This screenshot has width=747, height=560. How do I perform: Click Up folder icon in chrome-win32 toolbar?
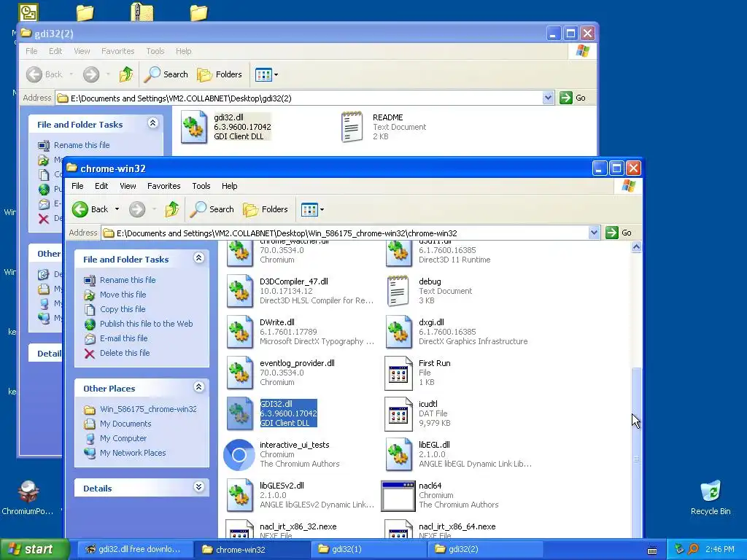[x=172, y=209]
